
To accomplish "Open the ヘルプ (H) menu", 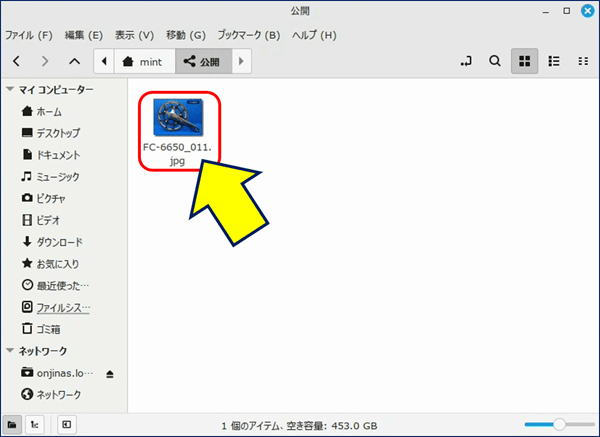I will pyautogui.click(x=314, y=35).
